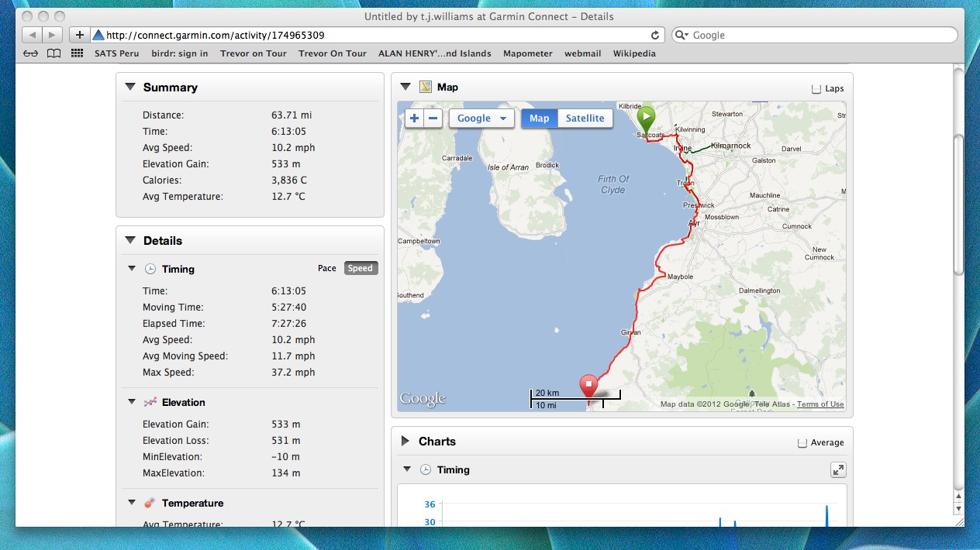Expand the Timing chart to full screen
The width and height of the screenshot is (980, 550).
tap(837, 469)
